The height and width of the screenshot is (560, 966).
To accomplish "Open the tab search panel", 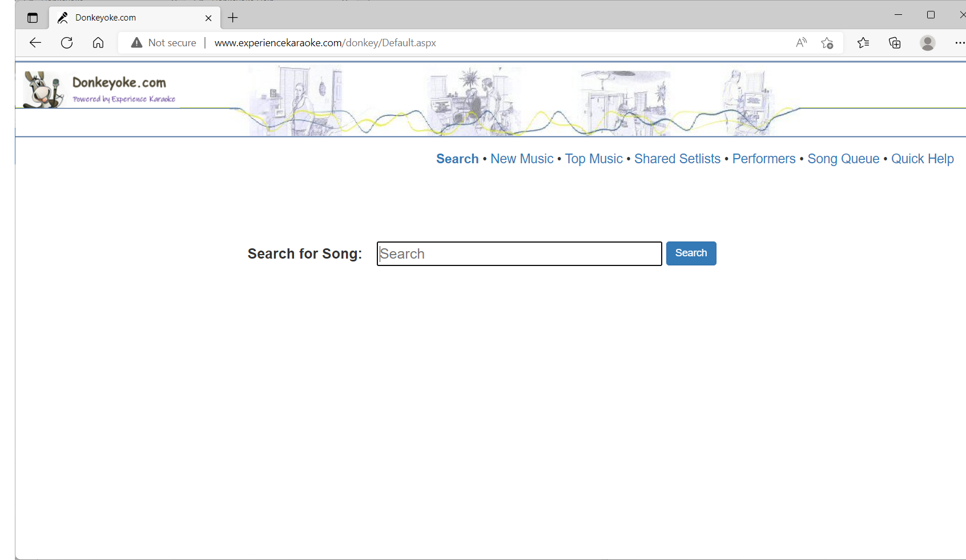I will coord(32,18).
